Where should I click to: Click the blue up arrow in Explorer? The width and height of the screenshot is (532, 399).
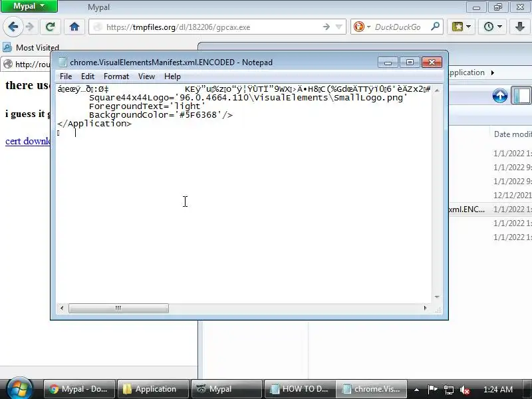point(500,96)
